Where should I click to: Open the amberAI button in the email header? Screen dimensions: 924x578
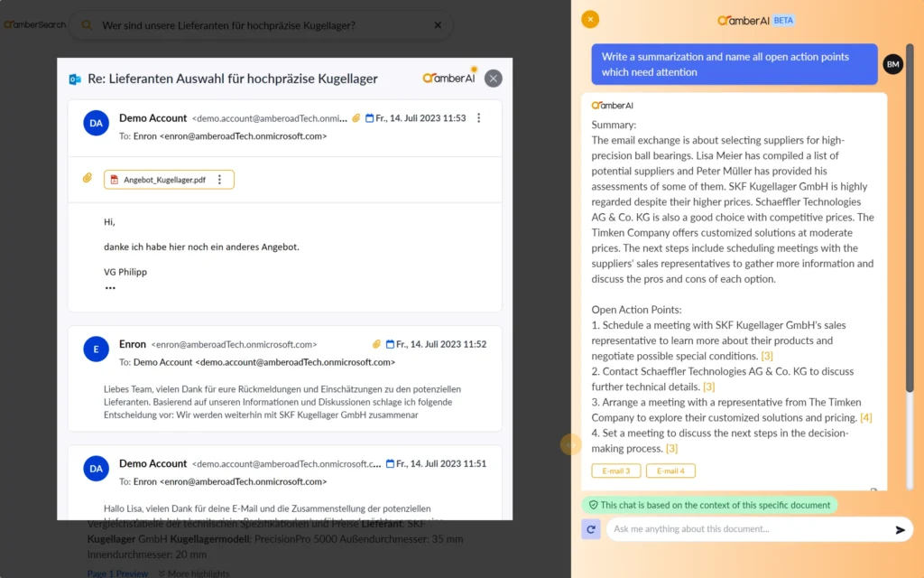[x=449, y=78]
